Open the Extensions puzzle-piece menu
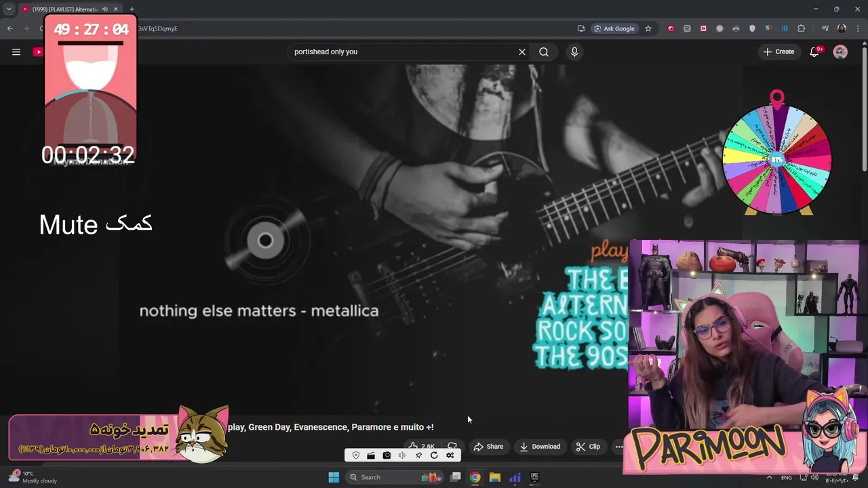 (x=802, y=28)
